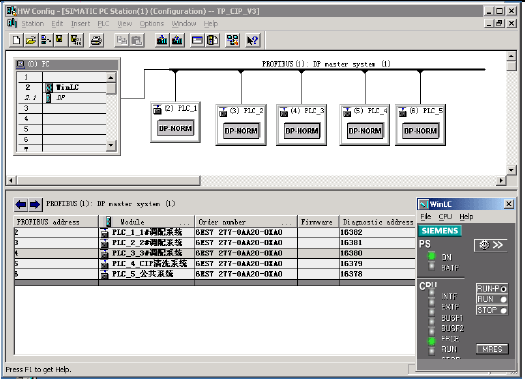525x379 pixels.
Task: Save the configuration with the disk icon
Action: [x=60, y=41]
